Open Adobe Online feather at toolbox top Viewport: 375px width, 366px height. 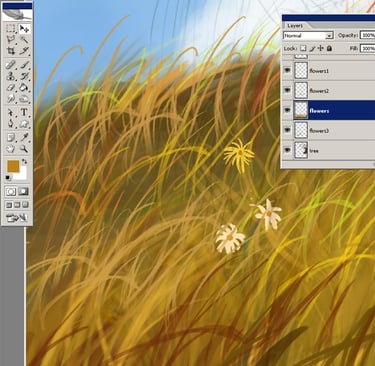17,15
